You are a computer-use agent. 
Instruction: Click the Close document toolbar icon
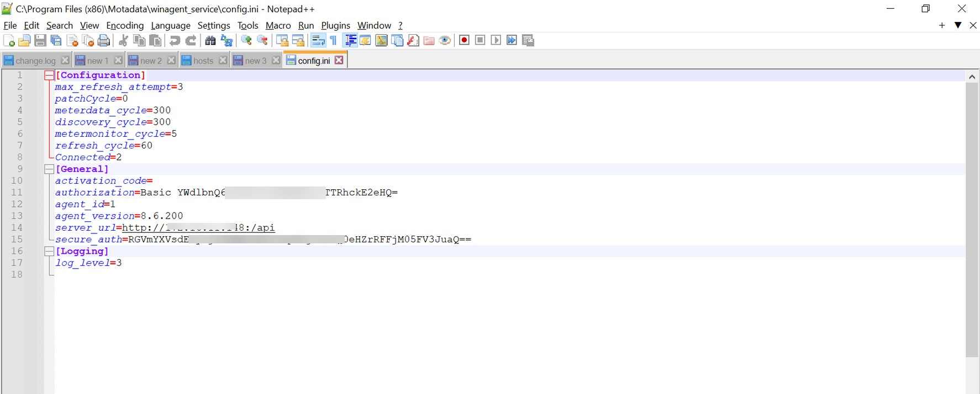[x=72, y=40]
